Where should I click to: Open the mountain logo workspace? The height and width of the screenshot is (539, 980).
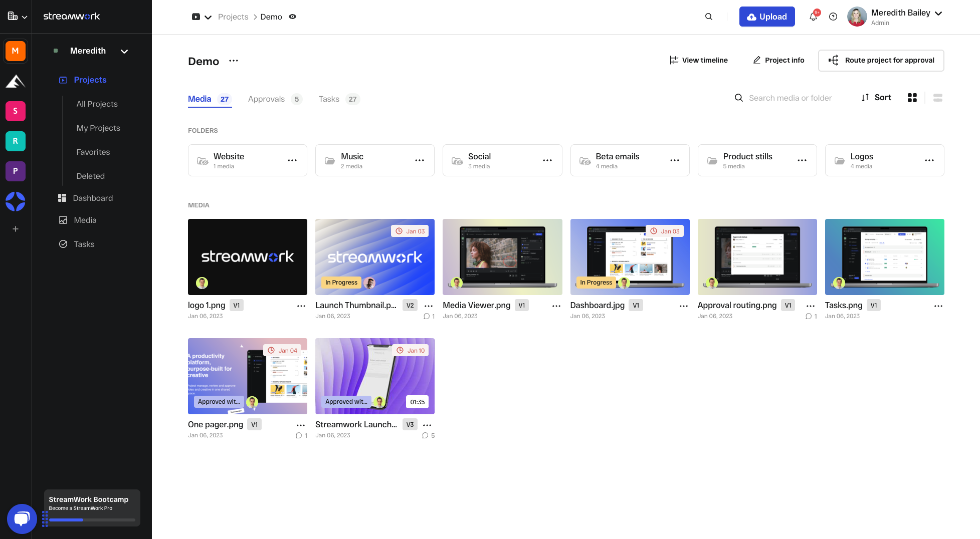(16, 81)
